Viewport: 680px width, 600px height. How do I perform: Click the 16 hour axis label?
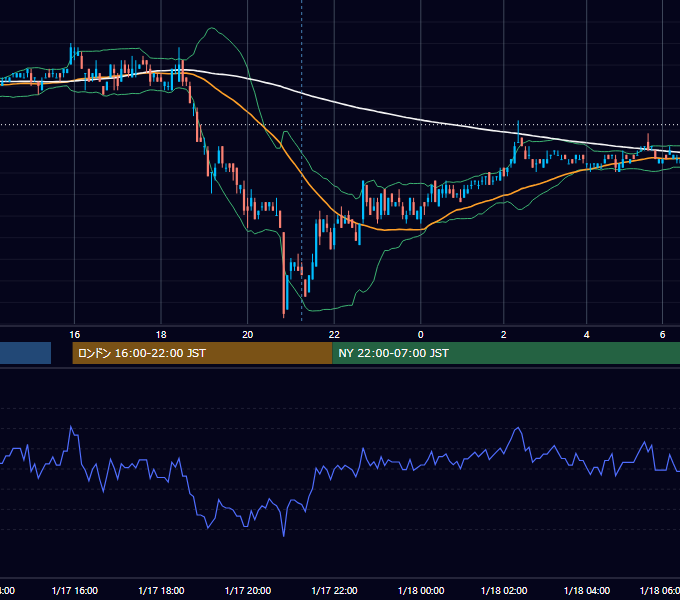75,335
